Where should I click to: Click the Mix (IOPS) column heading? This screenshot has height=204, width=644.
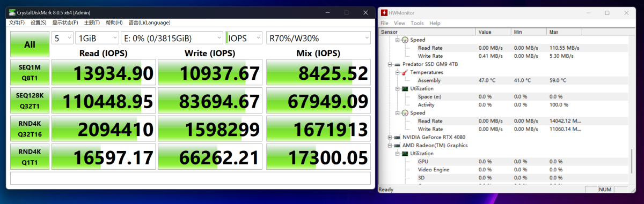(x=319, y=53)
